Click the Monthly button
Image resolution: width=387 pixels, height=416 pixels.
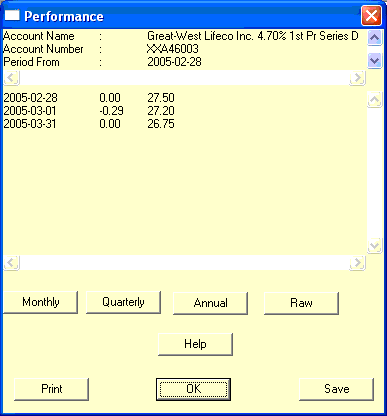pos(41,302)
